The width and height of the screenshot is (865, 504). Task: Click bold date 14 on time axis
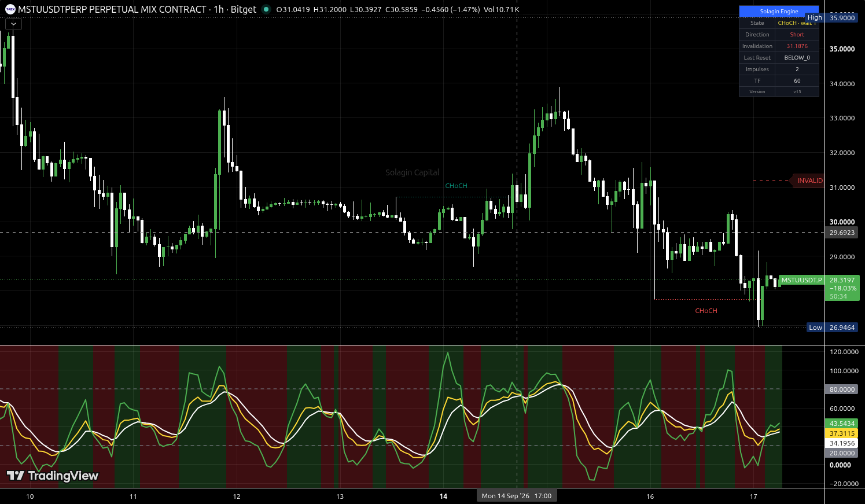tap(443, 496)
